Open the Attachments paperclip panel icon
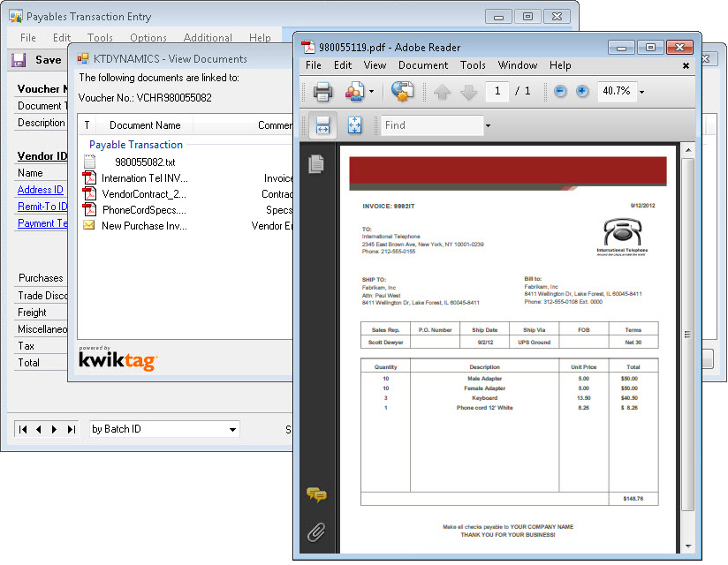Screen dimensions: 728x565 click(316, 532)
